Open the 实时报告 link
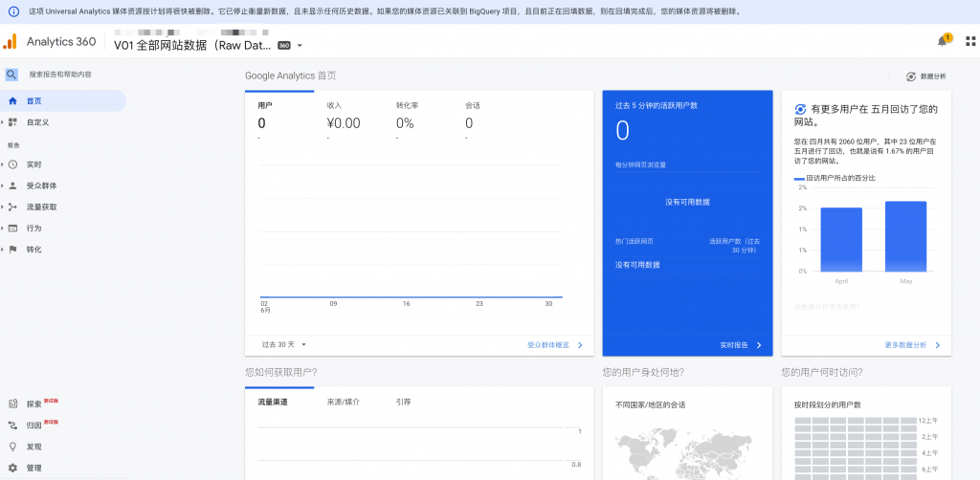Screen dimensions: 980x480 coord(734,344)
